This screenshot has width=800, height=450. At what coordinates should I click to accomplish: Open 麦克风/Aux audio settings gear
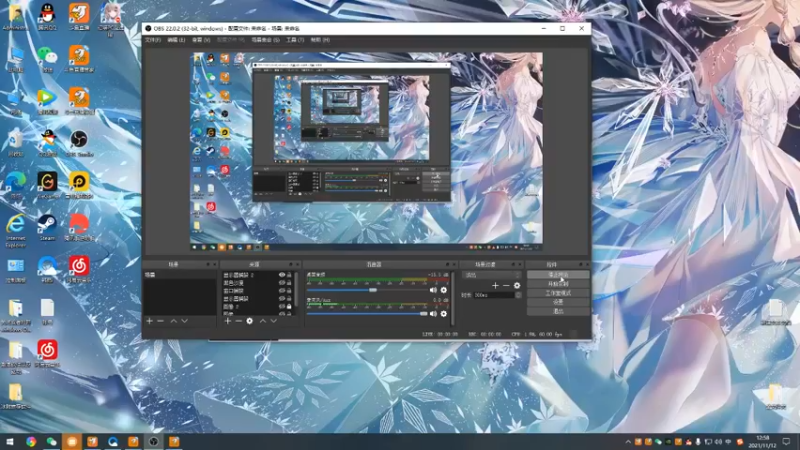443,314
